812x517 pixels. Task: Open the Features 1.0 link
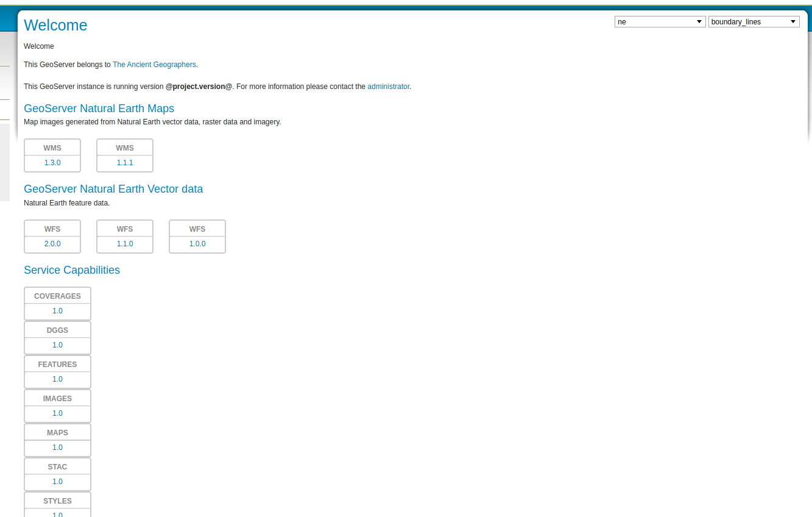click(57, 379)
